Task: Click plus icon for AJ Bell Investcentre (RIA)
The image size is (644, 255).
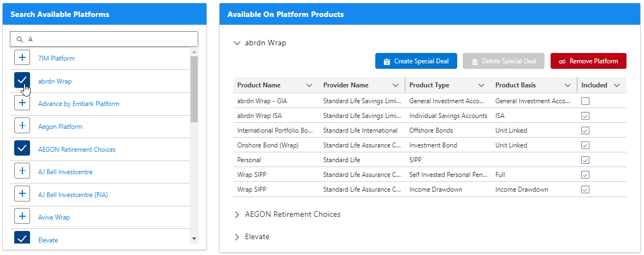Action: click(22, 194)
